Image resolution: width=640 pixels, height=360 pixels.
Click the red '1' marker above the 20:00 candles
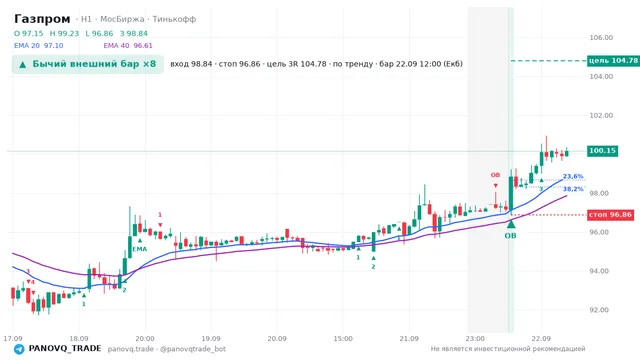[x=160, y=215]
